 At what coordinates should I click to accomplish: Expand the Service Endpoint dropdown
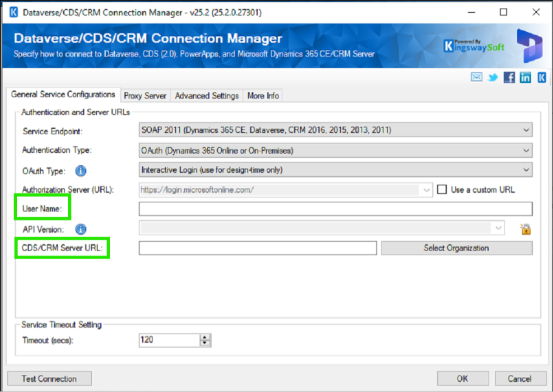[x=526, y=130]
